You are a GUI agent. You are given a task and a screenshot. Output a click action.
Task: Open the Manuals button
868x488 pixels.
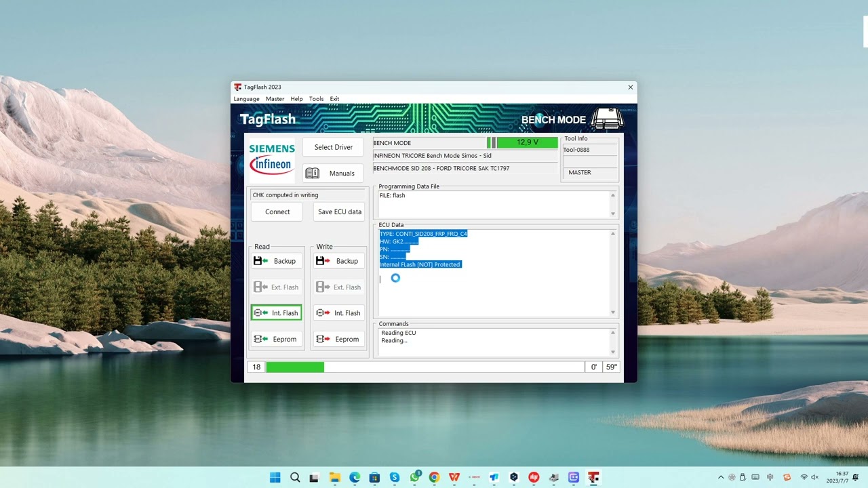click(x=333, y=174)
